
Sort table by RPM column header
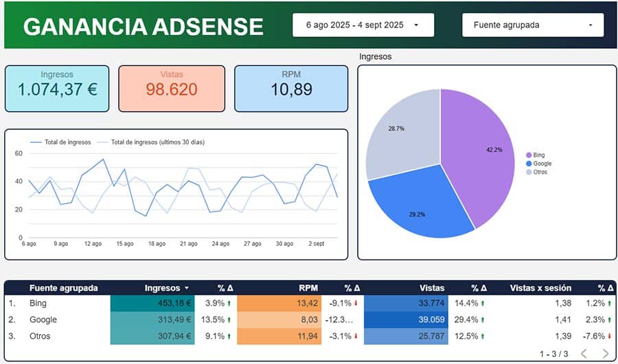pyautogui.click(x=308, y=288)
